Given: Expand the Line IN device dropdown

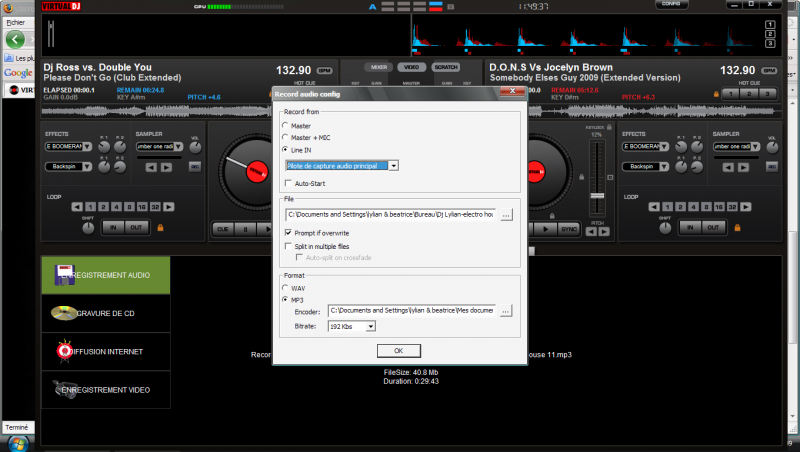Looking at the screenshot, I should pyautogui.click(x=394, y=165).
